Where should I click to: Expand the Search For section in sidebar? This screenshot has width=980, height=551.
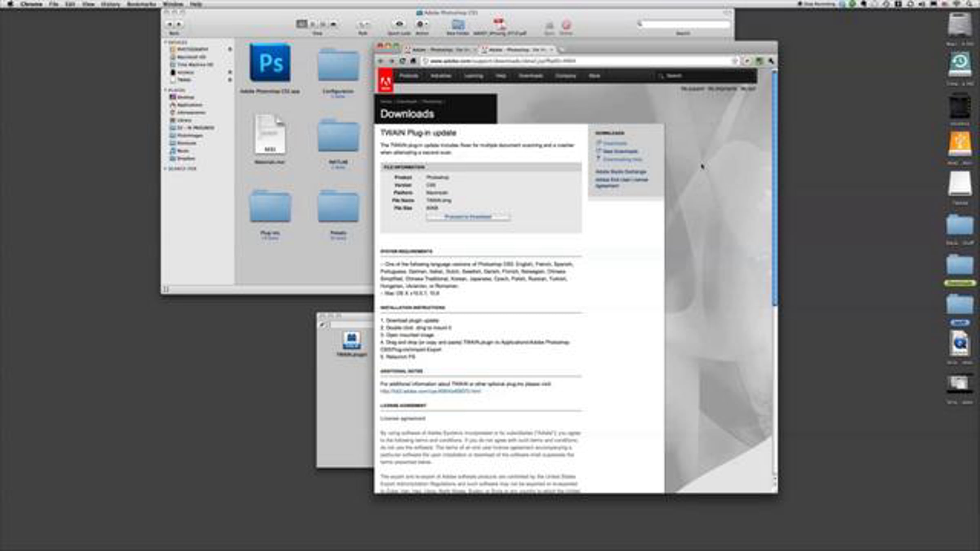[166, 169]
